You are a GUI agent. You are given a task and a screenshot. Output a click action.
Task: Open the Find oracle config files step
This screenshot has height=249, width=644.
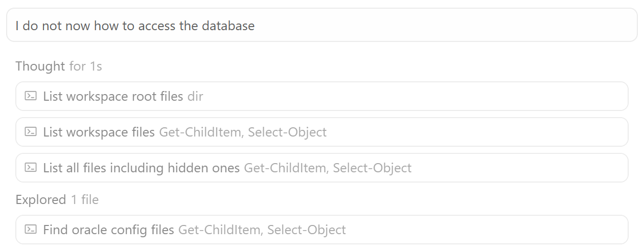click(108, 230)
